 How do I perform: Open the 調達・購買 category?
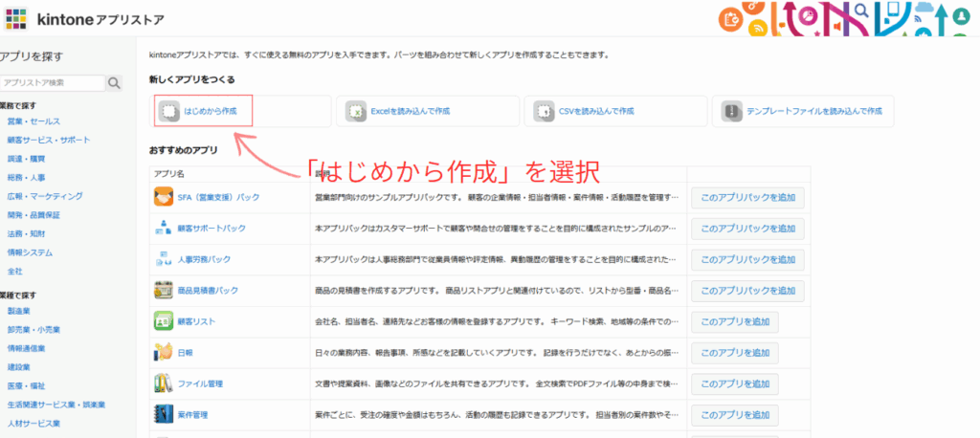tap(26, 159)
